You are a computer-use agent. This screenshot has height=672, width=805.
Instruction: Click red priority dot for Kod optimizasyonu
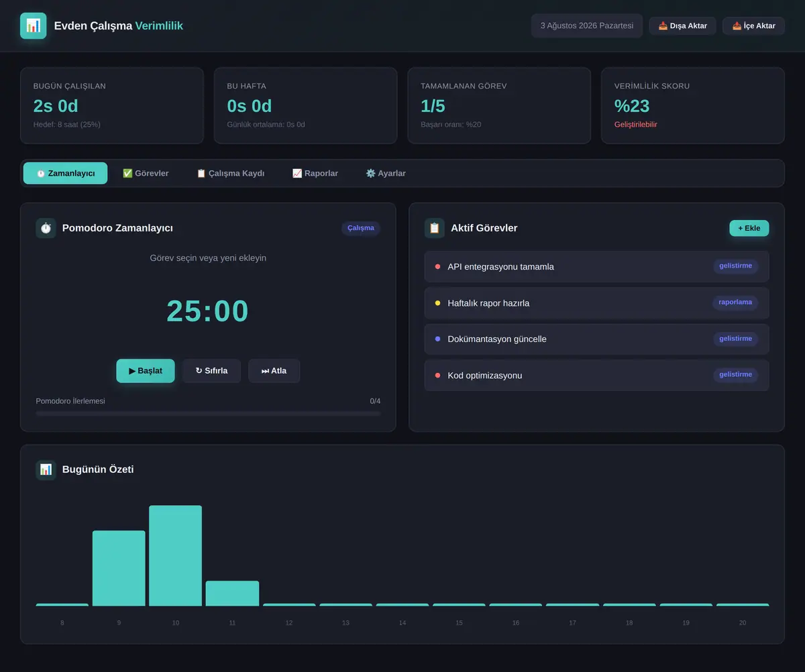(x=437, y=376)
